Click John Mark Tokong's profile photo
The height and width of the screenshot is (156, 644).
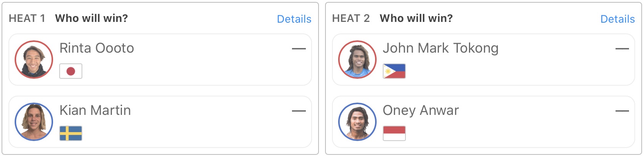(357, 60)
